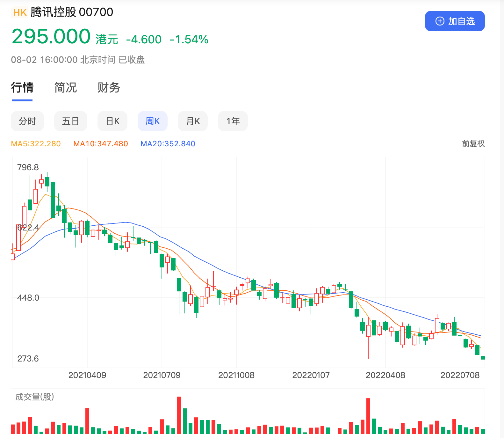Select the 1年 chart period
This screenshot has width=504, height=438.
click(x=233, y=121)
